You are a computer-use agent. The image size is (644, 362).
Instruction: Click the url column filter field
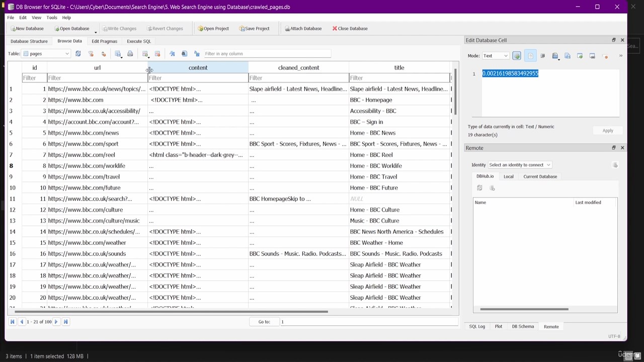(97, 78)
